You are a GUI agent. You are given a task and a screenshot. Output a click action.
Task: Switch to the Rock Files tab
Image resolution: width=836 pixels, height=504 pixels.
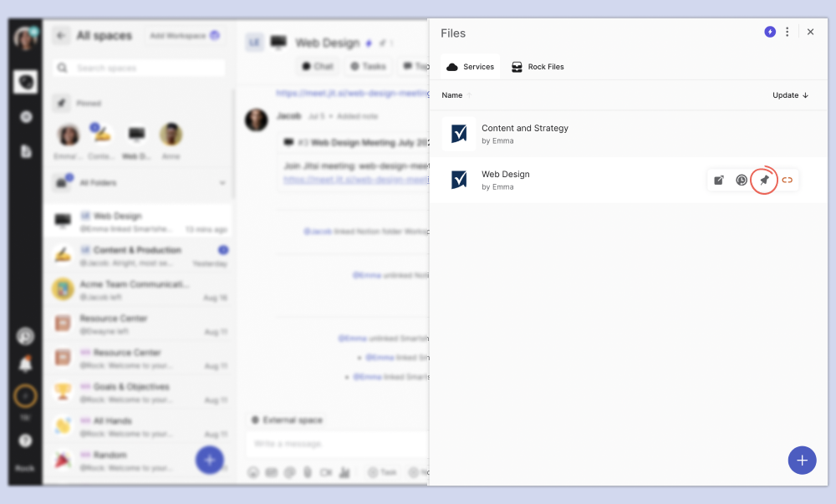[538, 67]
